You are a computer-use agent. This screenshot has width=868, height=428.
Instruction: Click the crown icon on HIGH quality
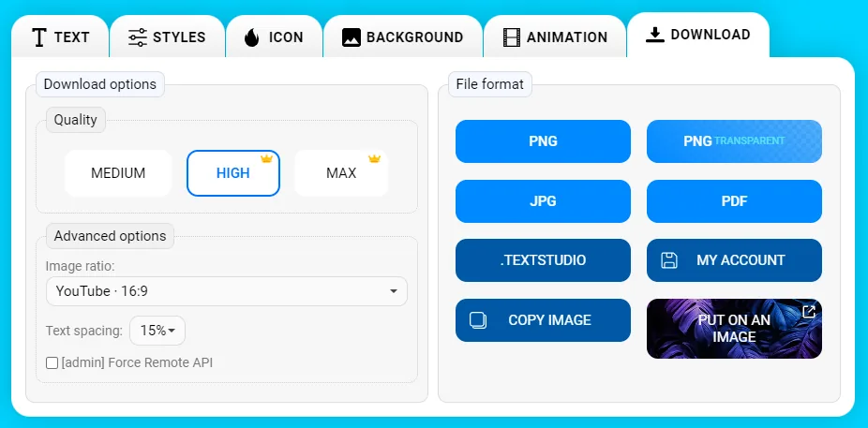pyautogui.click(x=267, y=158)
